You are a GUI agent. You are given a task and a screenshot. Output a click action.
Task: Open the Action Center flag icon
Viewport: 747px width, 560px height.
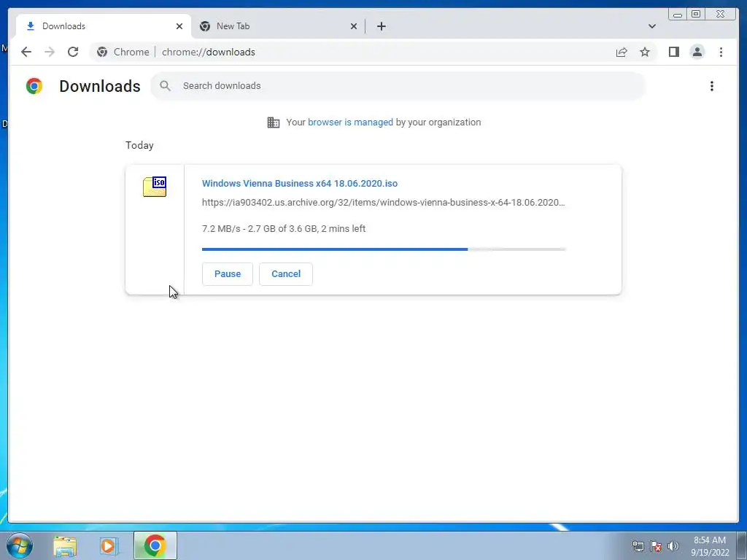656,546
